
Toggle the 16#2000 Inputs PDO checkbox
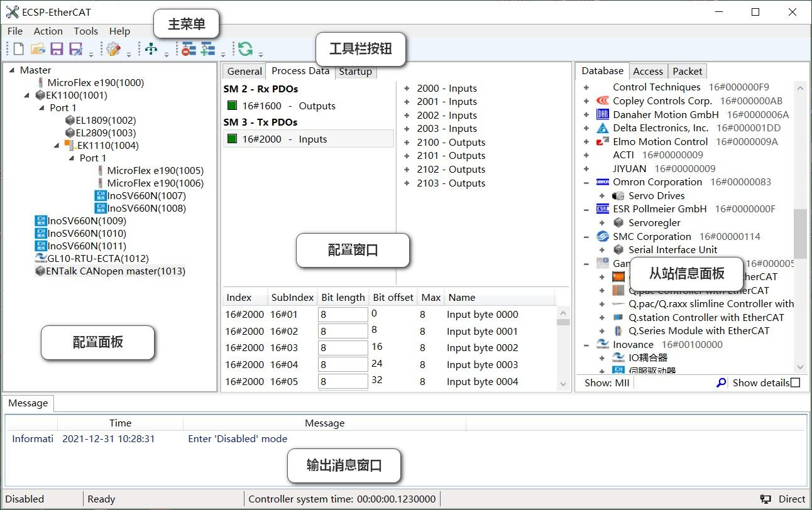point(232,139)
